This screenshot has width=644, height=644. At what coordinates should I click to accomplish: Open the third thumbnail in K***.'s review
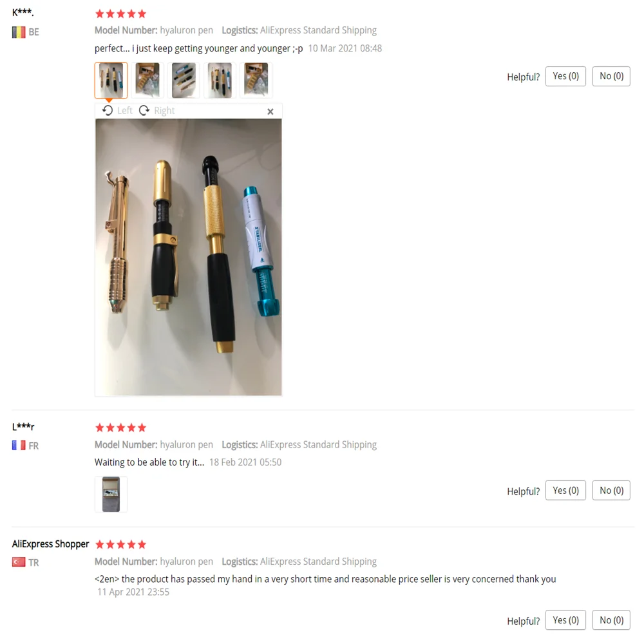pyautogui.click(x=184, y=80)
